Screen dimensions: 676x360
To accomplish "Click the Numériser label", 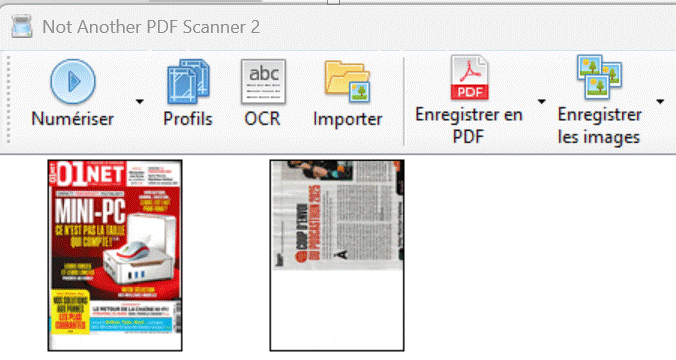I will (x=72, y=119).
